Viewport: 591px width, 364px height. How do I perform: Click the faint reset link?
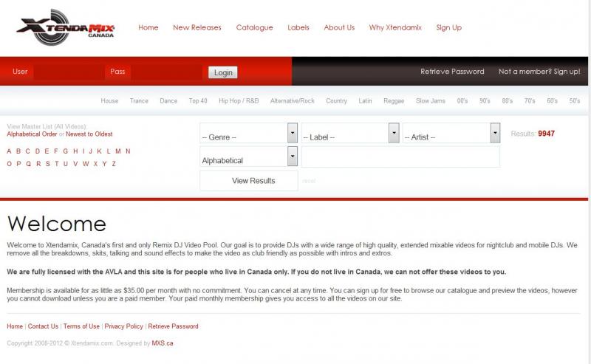pyautogui.click(x=309, y=181)
